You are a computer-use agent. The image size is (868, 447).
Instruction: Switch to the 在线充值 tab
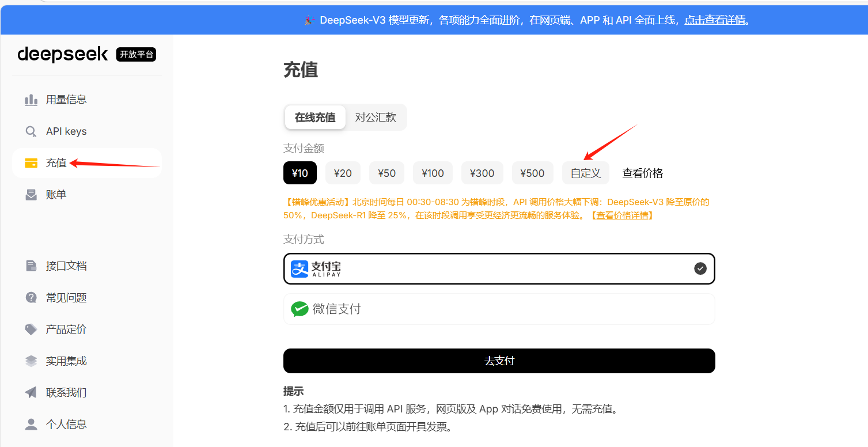pyautogui.click(x=315, y=118)
